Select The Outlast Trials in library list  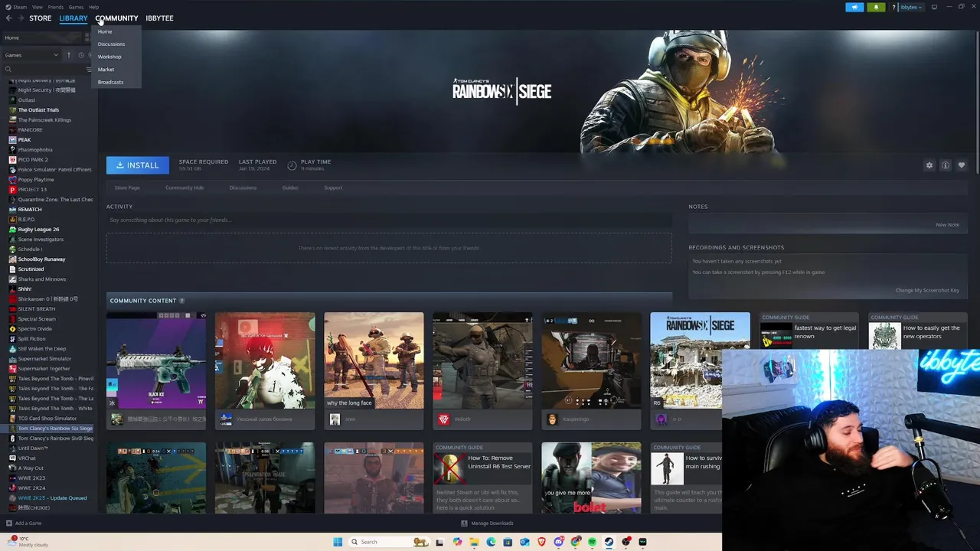tap(38, 110)
